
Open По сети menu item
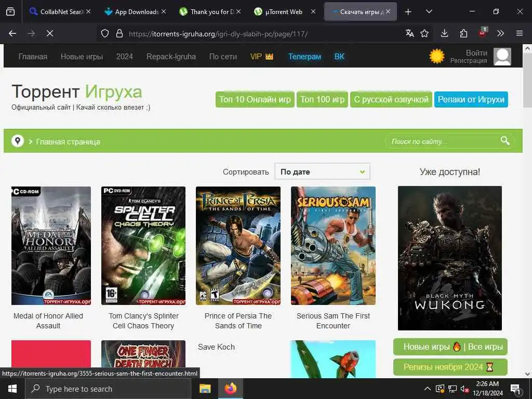pos(223,57)
